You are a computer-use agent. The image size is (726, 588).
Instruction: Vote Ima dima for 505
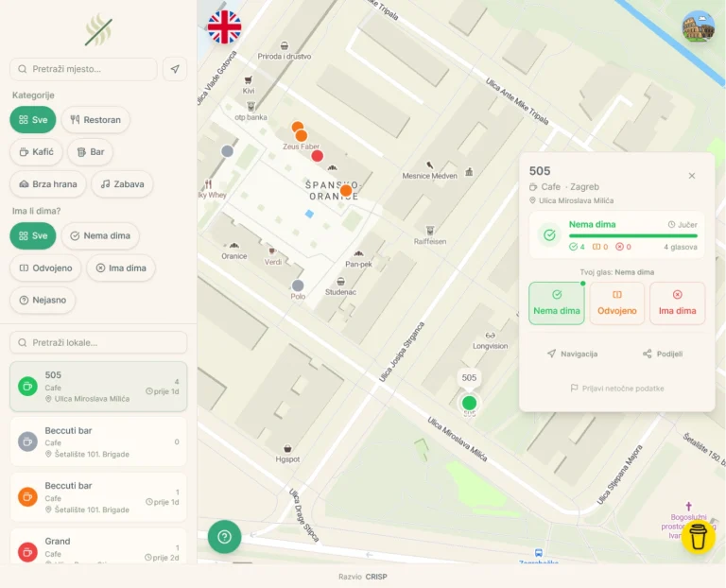(x=678, y=303)
